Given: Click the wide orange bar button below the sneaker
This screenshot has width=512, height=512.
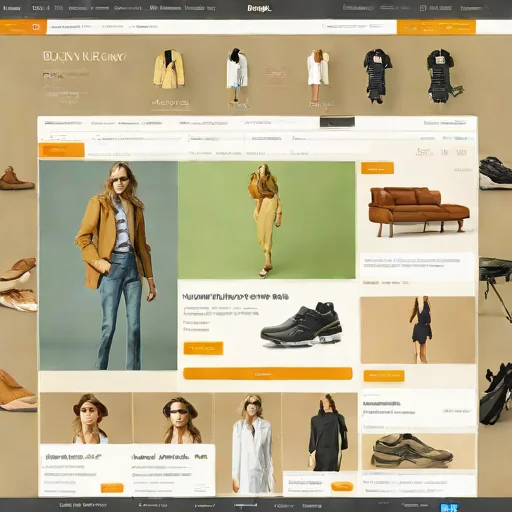Looking at the screenshot, I should pos(268,374).
